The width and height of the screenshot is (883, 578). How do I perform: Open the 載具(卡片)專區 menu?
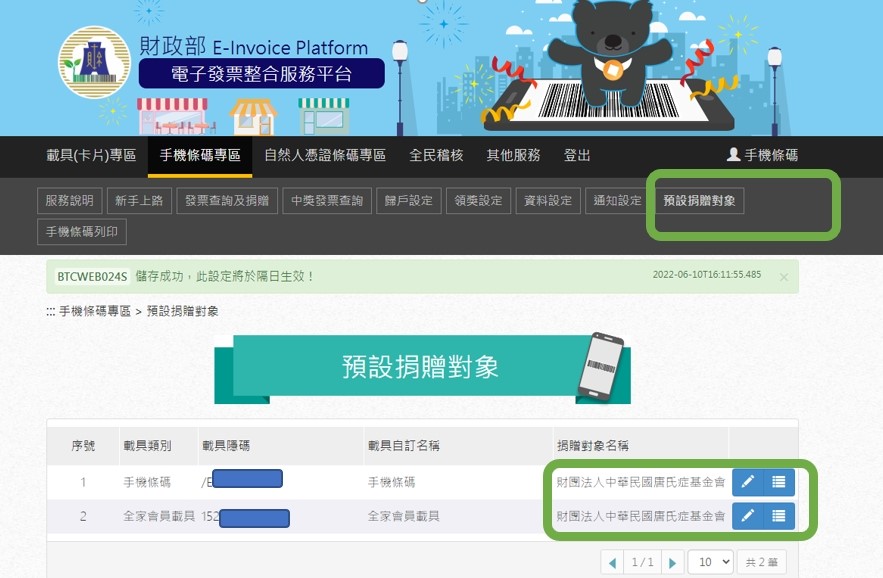91,155
